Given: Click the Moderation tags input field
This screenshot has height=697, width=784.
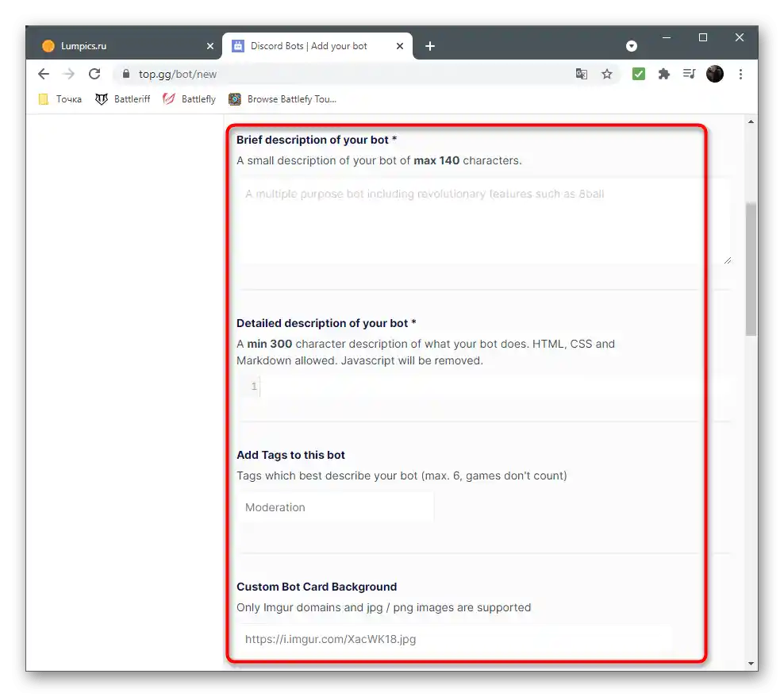Looking at the screenshot, I should (336, 507).
